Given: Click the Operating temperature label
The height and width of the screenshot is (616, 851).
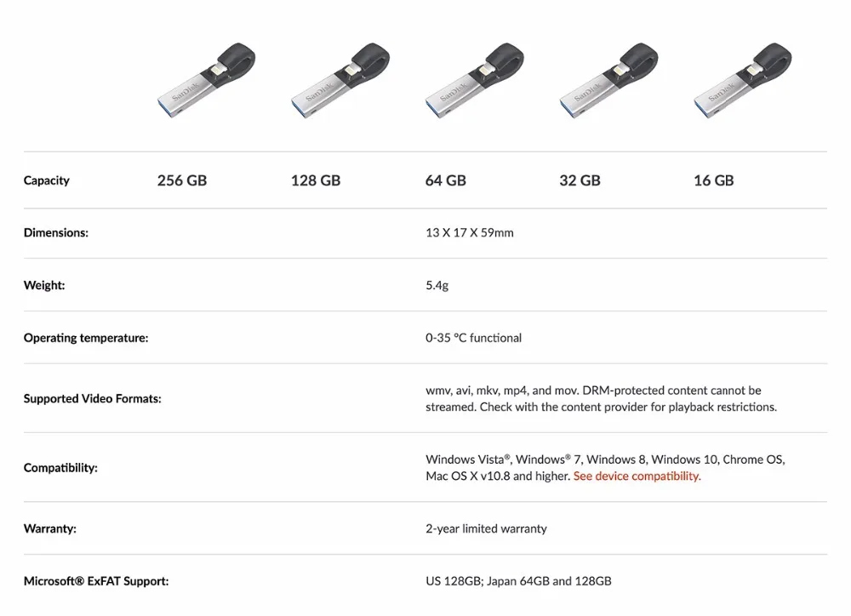Looking at the screenshot, I should pos(86,339).
